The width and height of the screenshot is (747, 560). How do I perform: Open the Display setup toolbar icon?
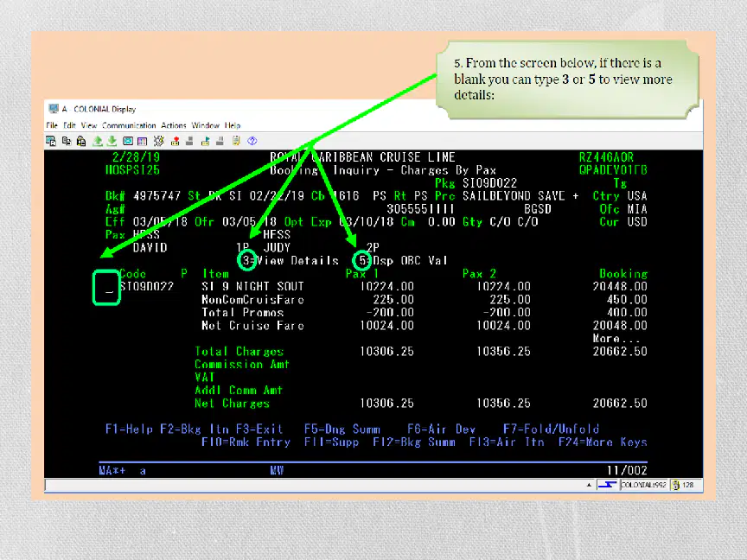[x=128, y=141]
